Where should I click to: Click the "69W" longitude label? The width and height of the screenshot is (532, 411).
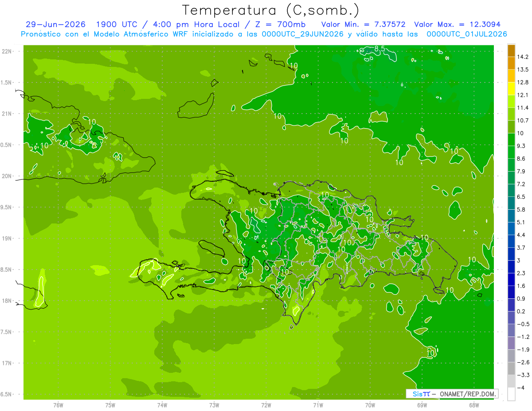[422, 405]
